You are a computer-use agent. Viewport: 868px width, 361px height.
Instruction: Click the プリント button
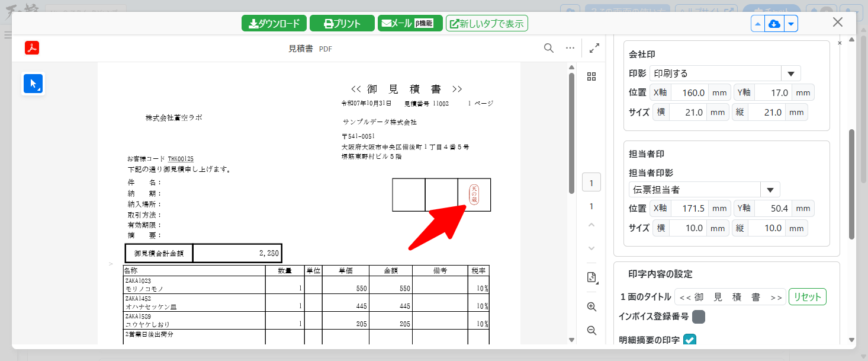[x=342, y=24]
